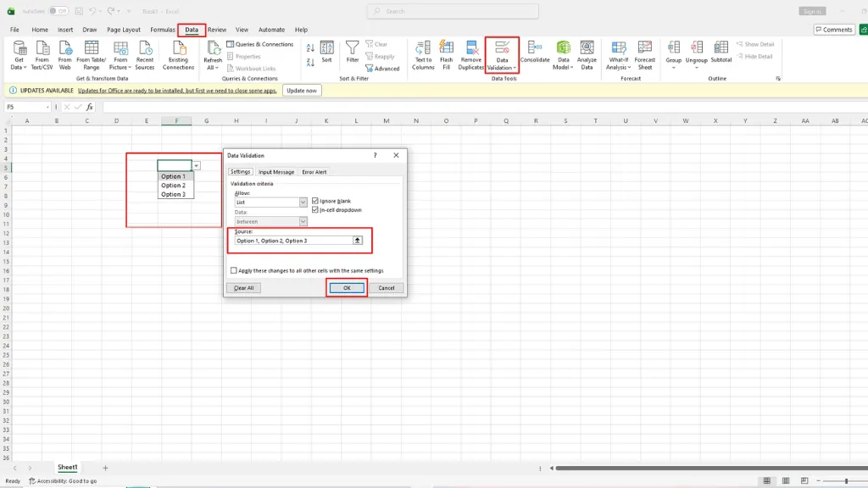This screenshot has height=488, width=868.
Task: Switch to Page Layout view
Action: click(786, 481)
